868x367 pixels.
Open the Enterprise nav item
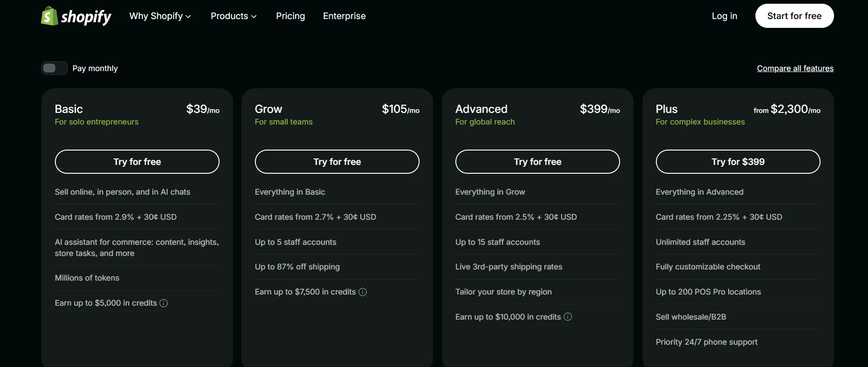344,16
